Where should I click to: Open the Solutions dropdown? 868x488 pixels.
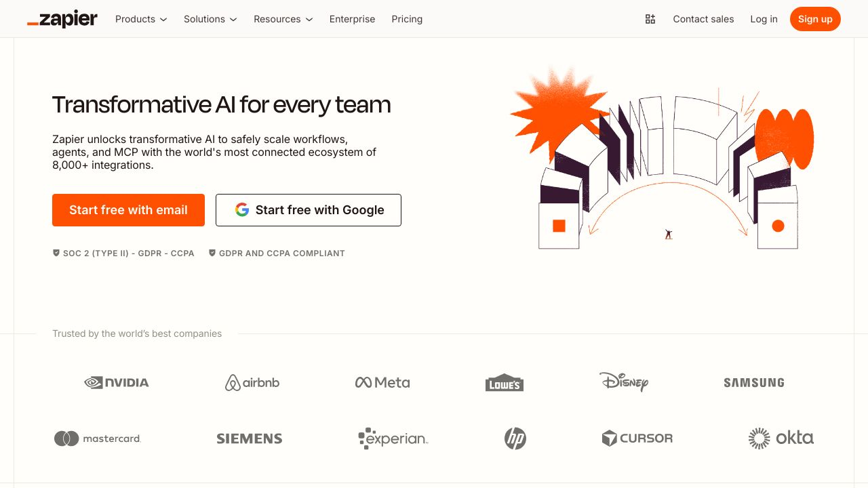point(210,19)
